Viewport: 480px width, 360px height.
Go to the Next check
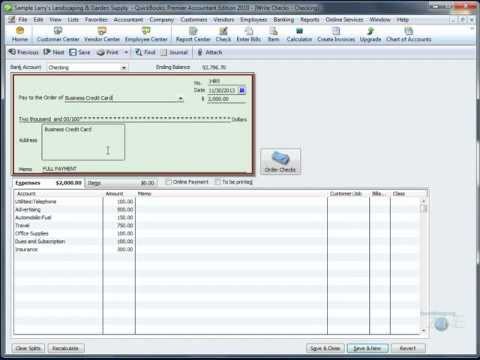click(54, 52)
